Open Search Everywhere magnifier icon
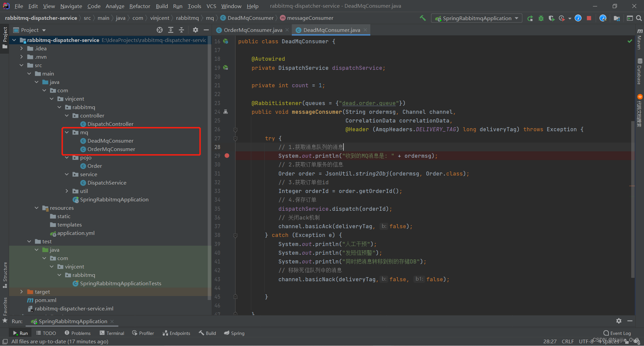 pos(639,18)
